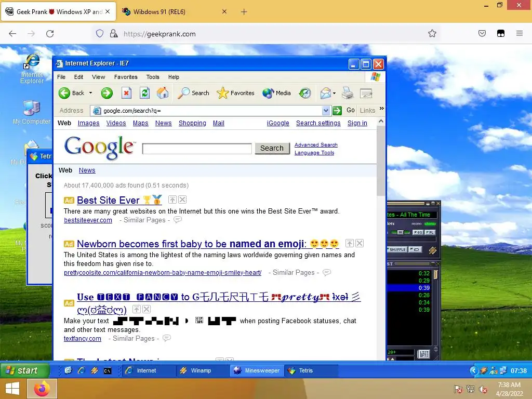Viewport: 532px width, 399px height.
Task: Click the green Forward arrow in IE toolbar
Action: tap(107, 93)
